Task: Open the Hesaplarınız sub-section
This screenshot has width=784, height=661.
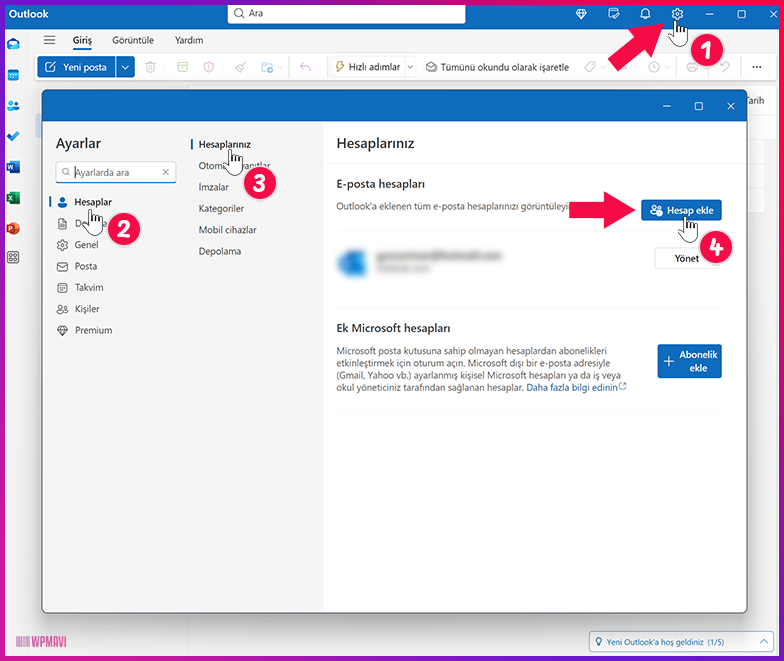Action: click(x=224, y=144)
